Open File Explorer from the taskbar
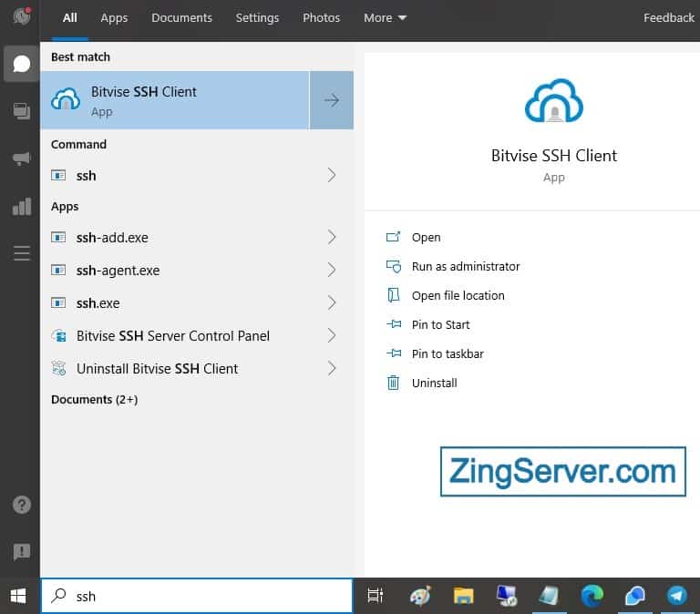 pos(463,596)
